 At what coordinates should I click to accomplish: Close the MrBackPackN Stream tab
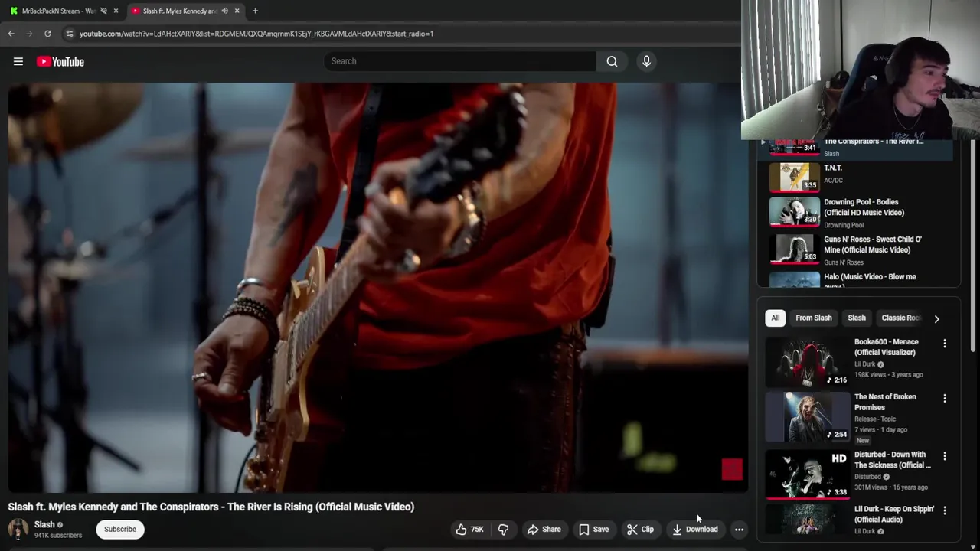tap(116, 11)
